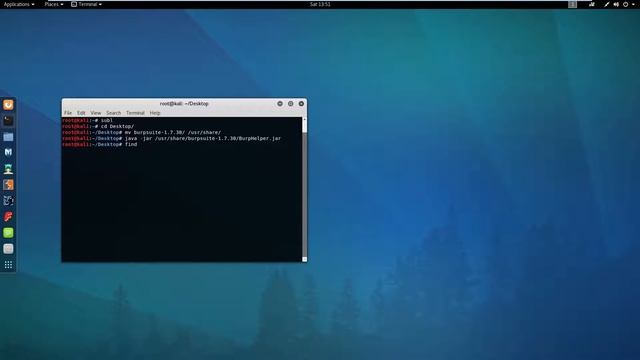Open the volume icon in the top bar
The width and height of the screenshot is (640, 360).
coord(616,4)
